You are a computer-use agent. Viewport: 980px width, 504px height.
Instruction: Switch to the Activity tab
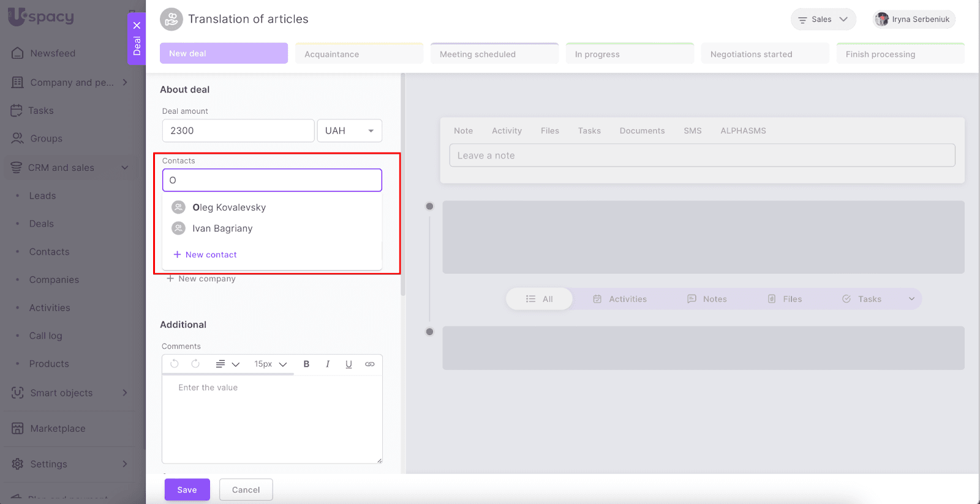click(x=507, y=131)
